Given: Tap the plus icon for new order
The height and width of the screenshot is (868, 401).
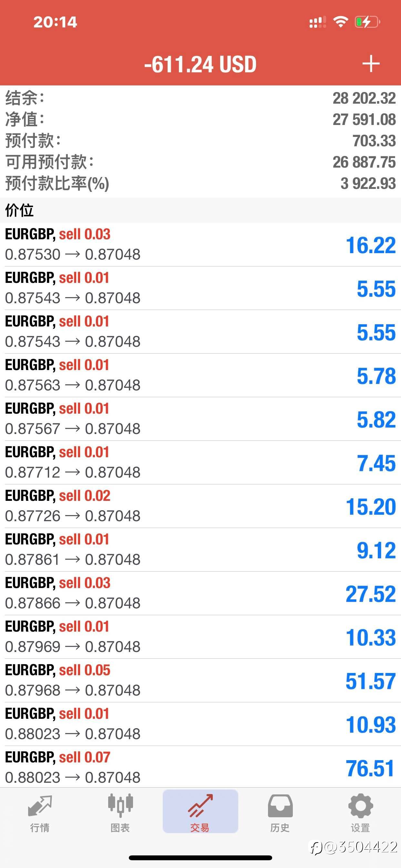Looking at the screenshot, I should [371, 64].
